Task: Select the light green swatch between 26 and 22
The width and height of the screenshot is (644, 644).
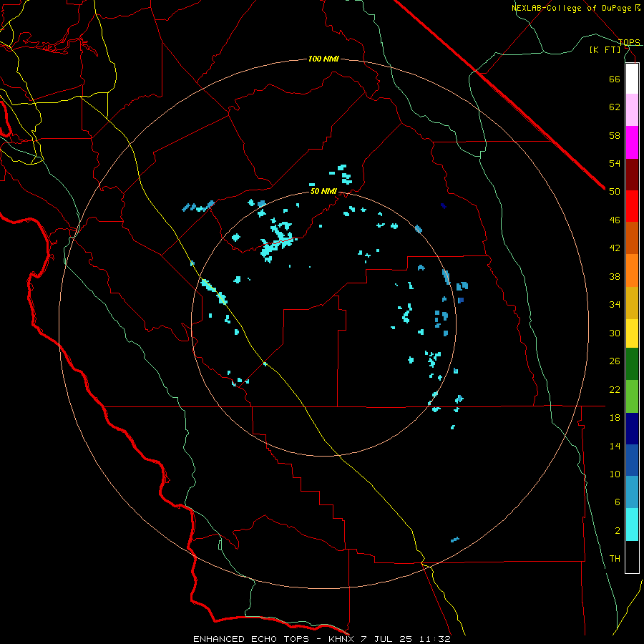Action: click(x=632, y=396)
